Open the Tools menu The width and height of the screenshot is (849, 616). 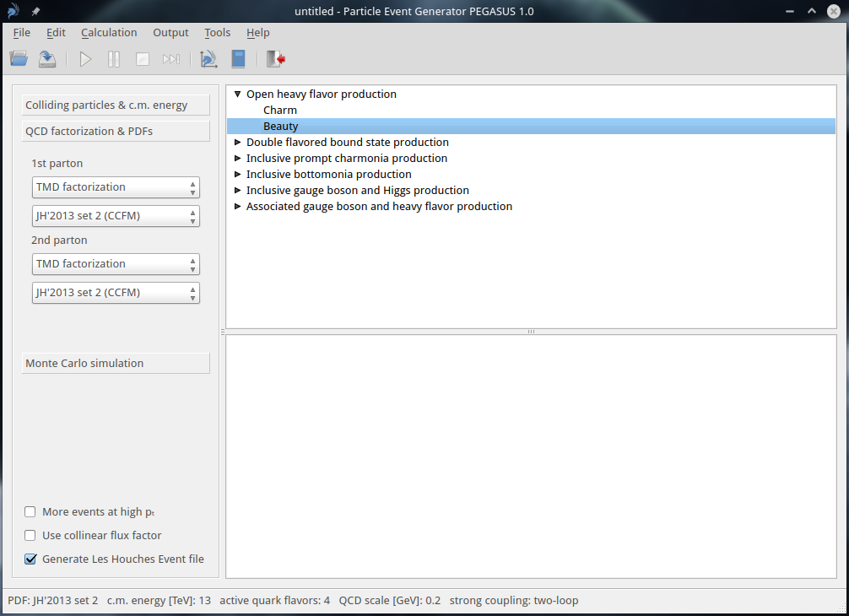coord(217,32)
